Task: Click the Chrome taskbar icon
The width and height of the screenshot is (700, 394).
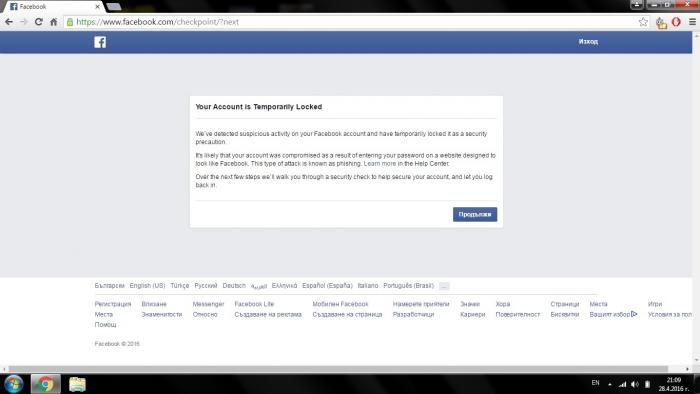Action: (46, 384)
